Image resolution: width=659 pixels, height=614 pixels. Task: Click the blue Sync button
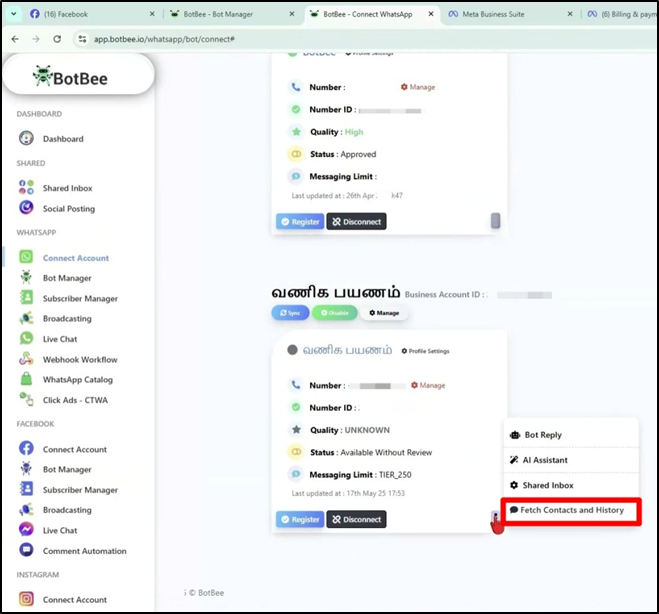click(x=289, y=313)
